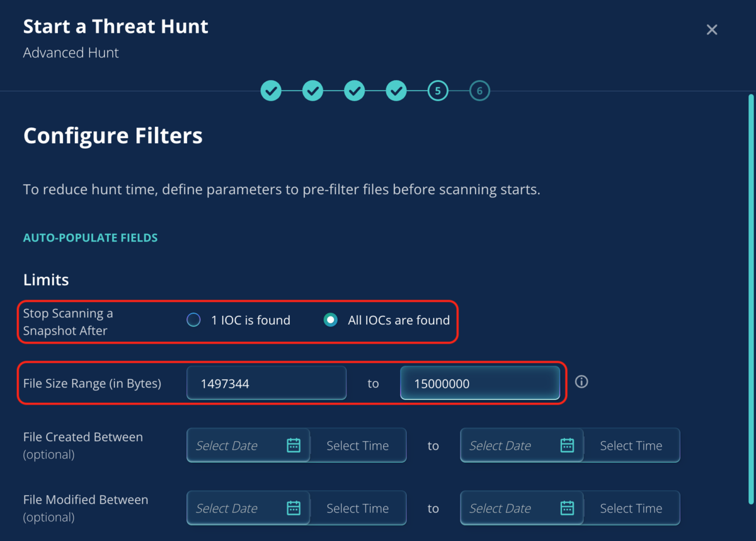The width and height of the screenshot is (756, 541).
Task: Close the Start a Threat Hunt dialog
Action: (712, 30)
